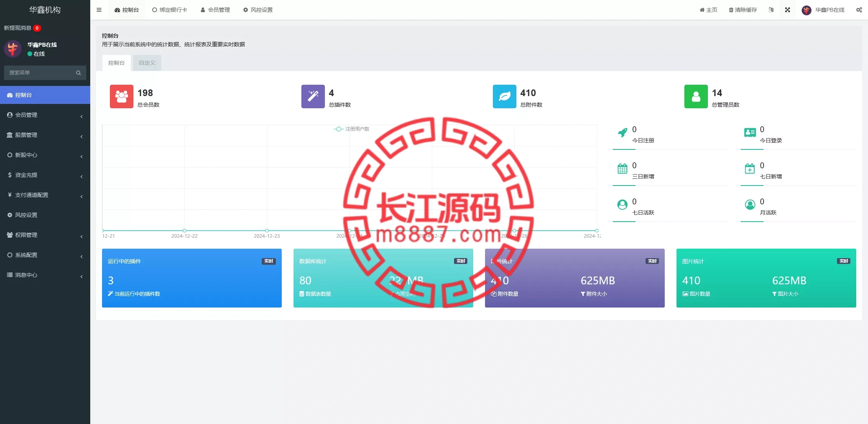Click the 实时 badge on 运行中的插件 card

269,261
